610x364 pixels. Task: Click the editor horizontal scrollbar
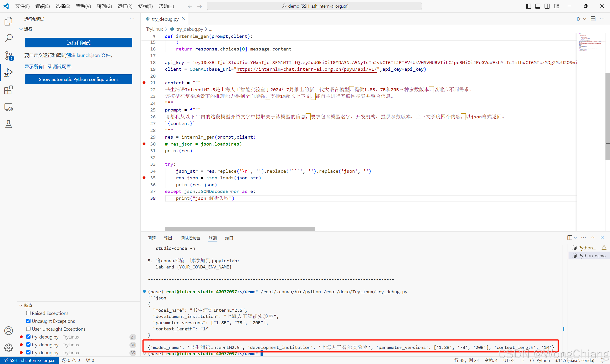[240, 229]
